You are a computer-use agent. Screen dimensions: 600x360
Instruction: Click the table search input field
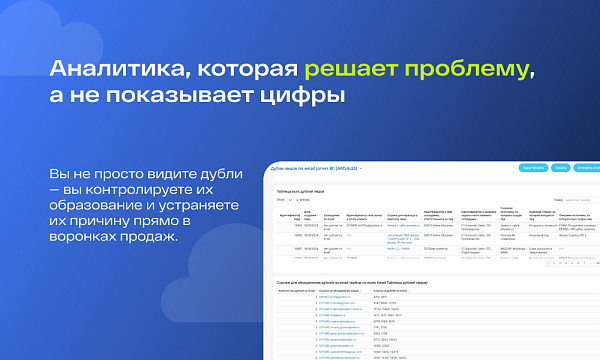pyautogui.click(x=582, y=200)
